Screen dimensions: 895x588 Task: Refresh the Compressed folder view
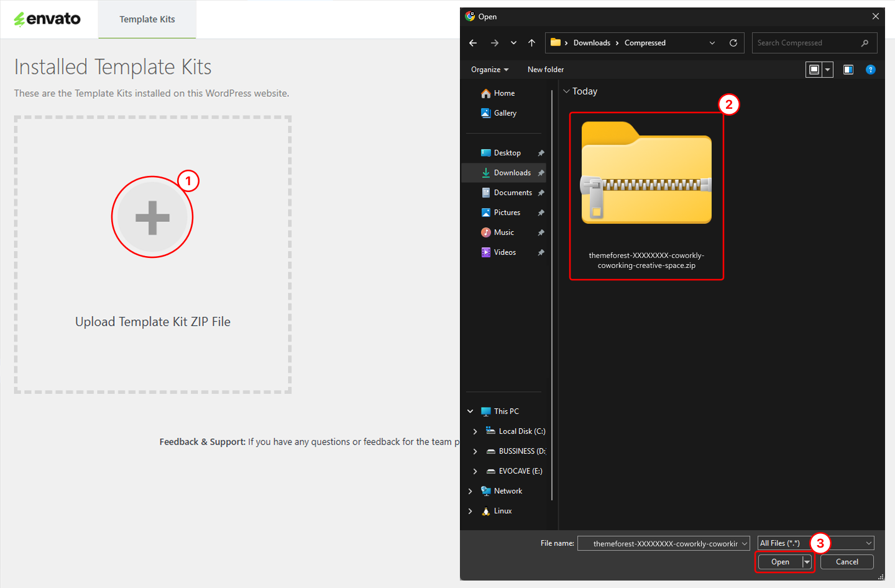[x=733, y=43]
